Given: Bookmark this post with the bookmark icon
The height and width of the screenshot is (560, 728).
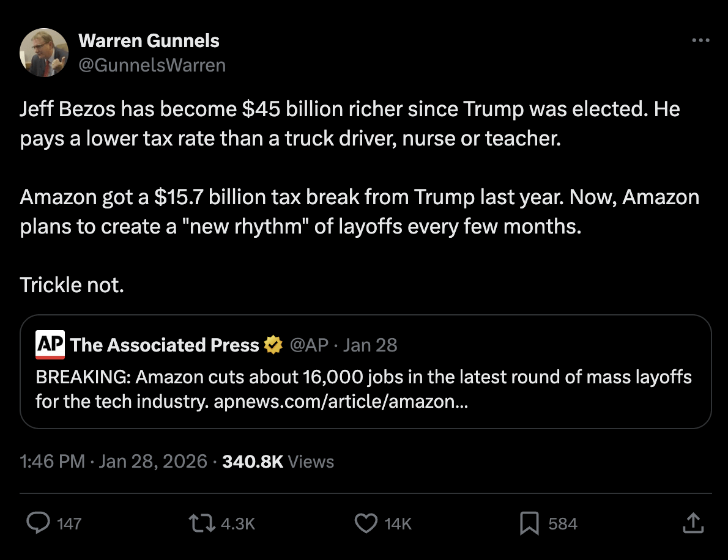Looking at the screenshot, I should (x=529, y=523).
